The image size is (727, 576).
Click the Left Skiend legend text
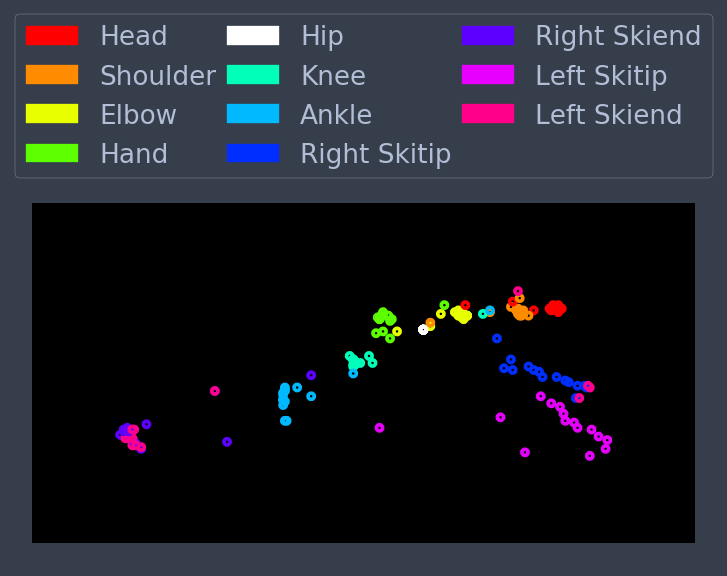[609, 114]
